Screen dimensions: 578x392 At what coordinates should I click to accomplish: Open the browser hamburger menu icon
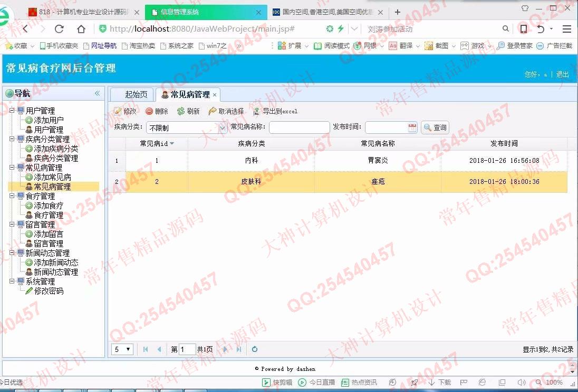pos(567,29)
